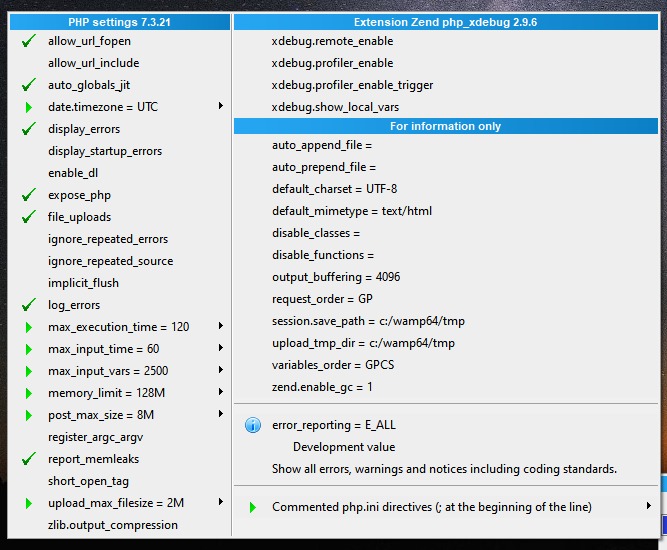Image resolution: width=667 pixels, height=550 pixels.
Task: Select xdebug.remote_enable menu entry
Action: pos(332,41)
